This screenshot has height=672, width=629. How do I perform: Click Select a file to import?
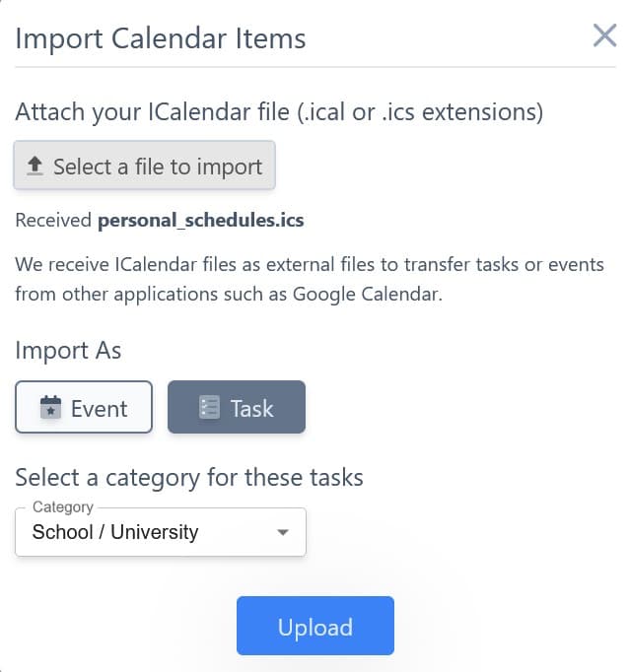point(145,165)
